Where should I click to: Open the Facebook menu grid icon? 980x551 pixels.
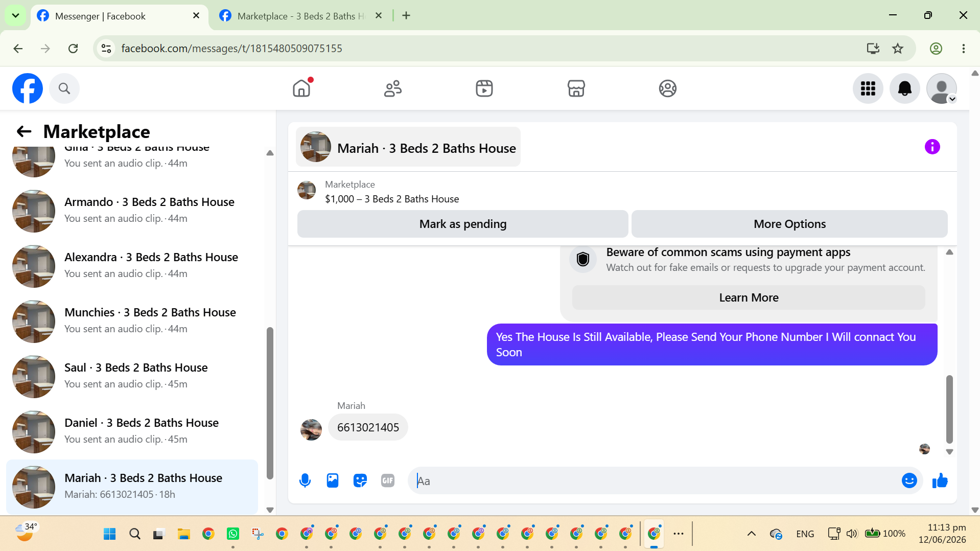point(868,88)
